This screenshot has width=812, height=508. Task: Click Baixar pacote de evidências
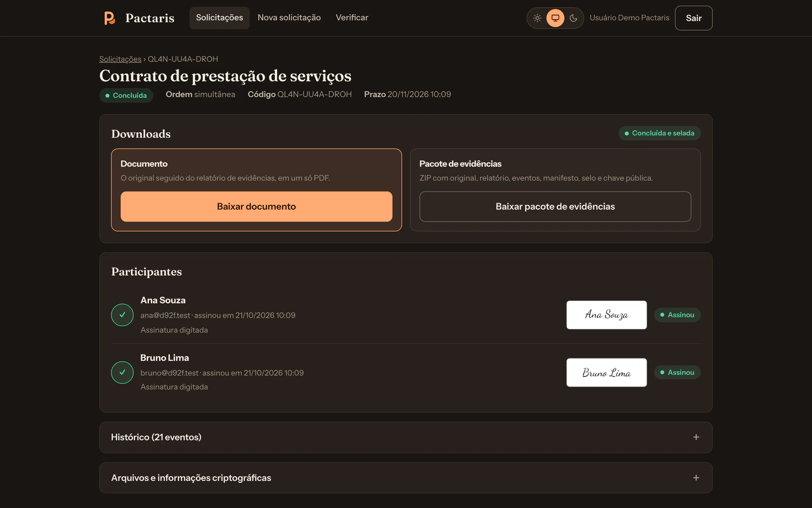(x=555, y=207)
